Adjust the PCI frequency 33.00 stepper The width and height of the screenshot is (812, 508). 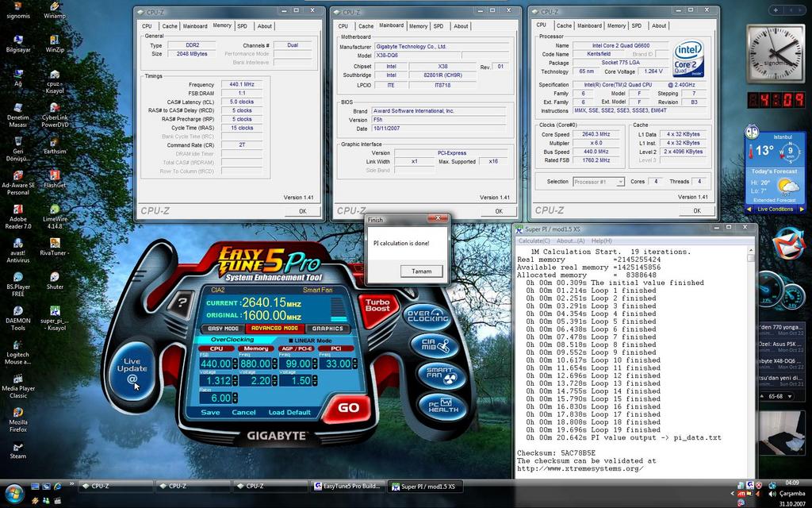[x=354, y=364]
